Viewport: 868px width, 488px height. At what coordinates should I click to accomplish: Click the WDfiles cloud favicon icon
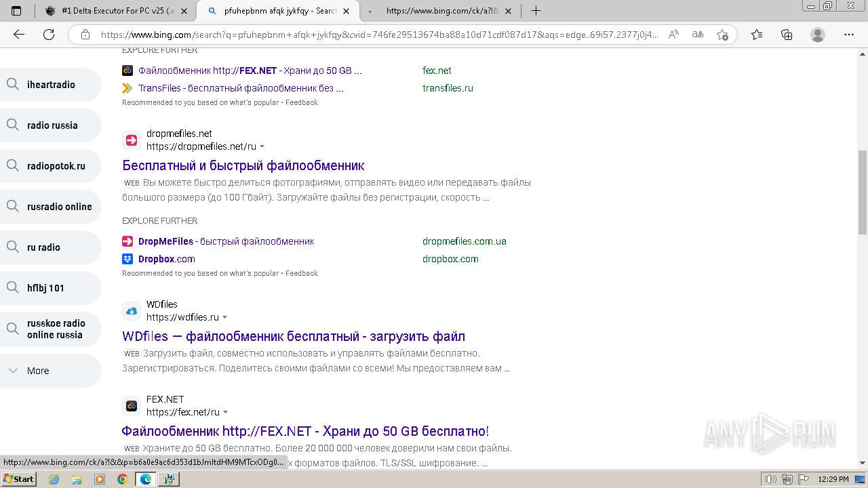tap(132, 311)
